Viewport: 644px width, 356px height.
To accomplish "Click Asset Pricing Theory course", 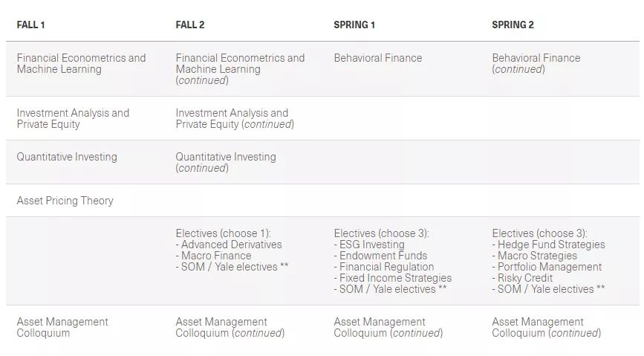I will tap(65, 201).
